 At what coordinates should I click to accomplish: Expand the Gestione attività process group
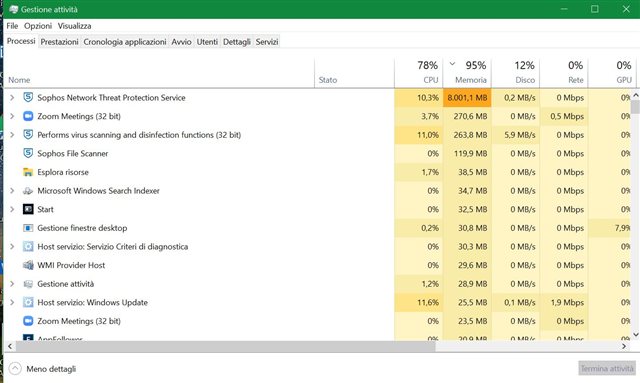pyautogui.click(x=12, y=284)
